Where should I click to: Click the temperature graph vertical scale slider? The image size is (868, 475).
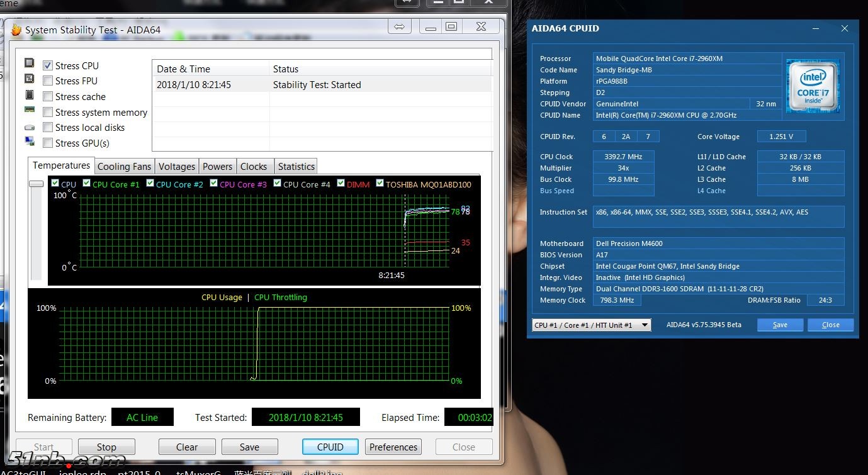click(37, 184)
